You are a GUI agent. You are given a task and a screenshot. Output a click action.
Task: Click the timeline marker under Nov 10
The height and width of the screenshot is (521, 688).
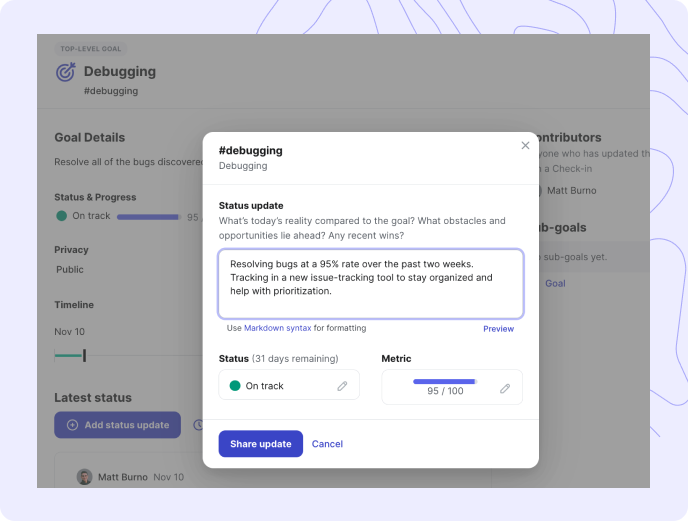(84, 356)
